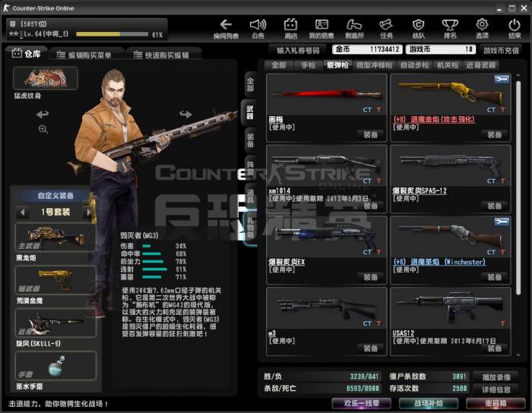Image resolution: width=532 pixels, height=413 pixels.
Task: Click 游戏币充值 recharge button
Action: coord(501,50)
